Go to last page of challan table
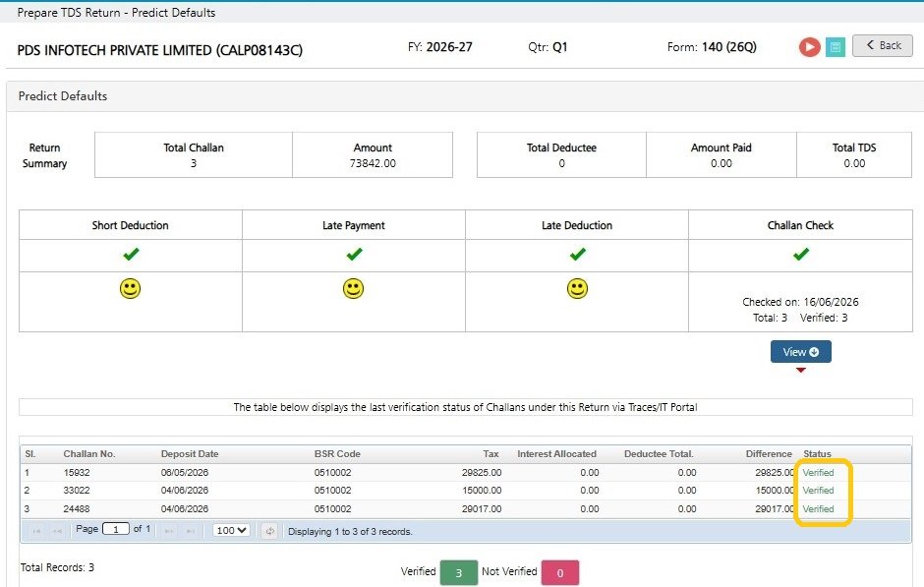The image size is (924, 587). pos(190,531)
